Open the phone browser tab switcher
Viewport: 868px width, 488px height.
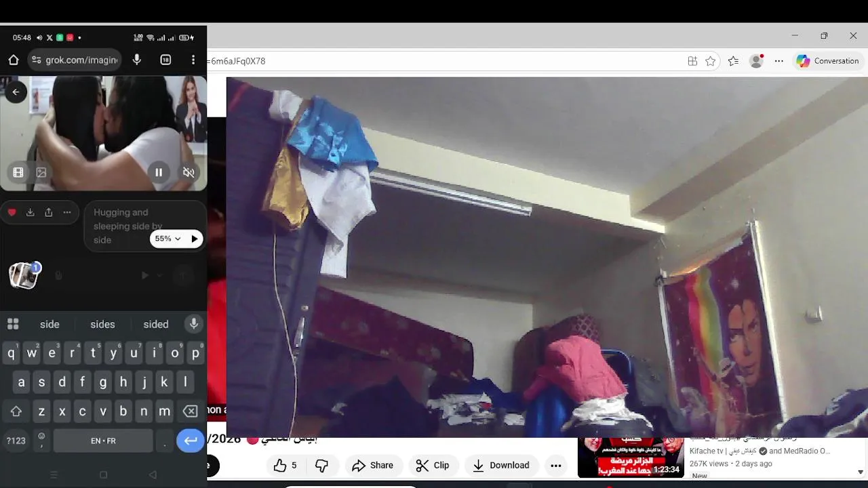[165, 60]
